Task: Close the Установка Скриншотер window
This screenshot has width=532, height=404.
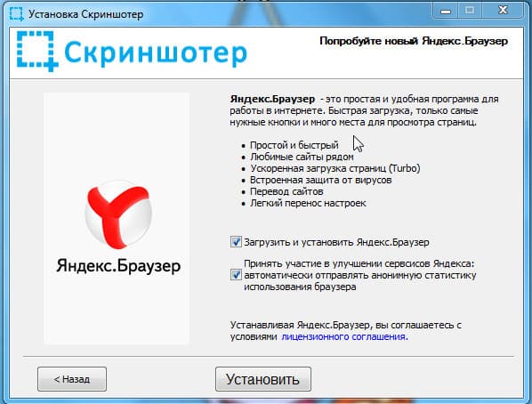Action: tap(503, 11)
